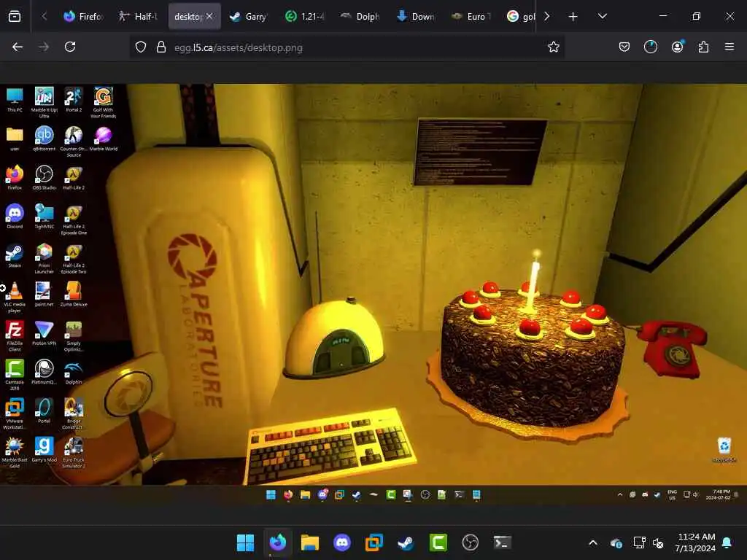
Task: Click Recycle Bin icon in desktop image
Action: [x=724, y=449]
